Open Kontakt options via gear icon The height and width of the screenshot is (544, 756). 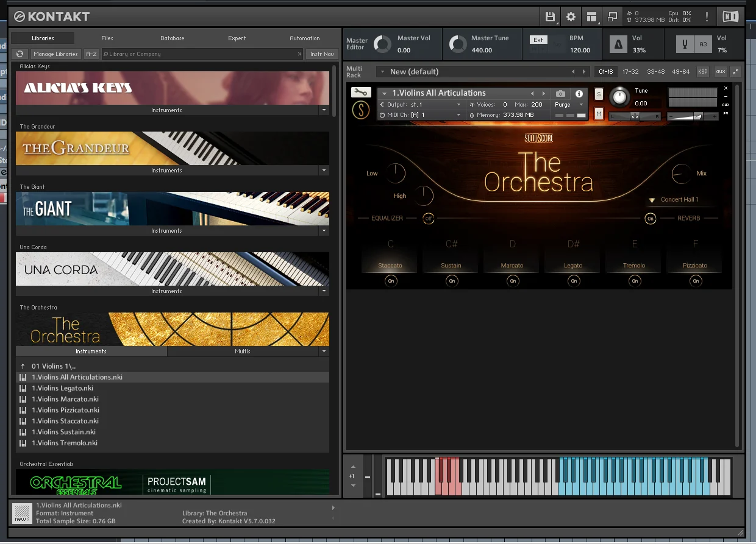(x=571, y=16)
